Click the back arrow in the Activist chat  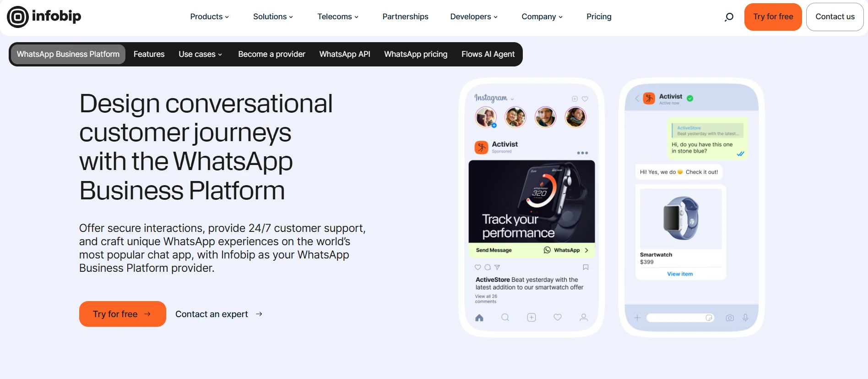point(636,98)
